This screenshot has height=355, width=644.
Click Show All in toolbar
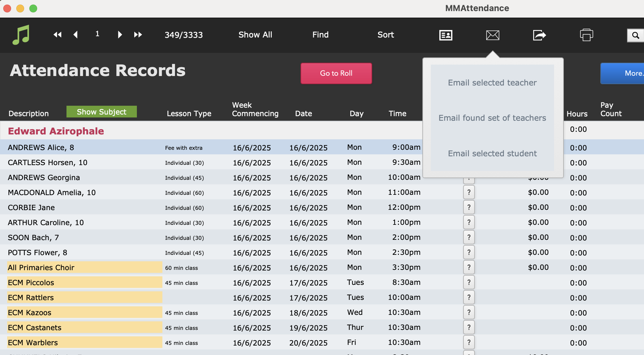(255, 35)
